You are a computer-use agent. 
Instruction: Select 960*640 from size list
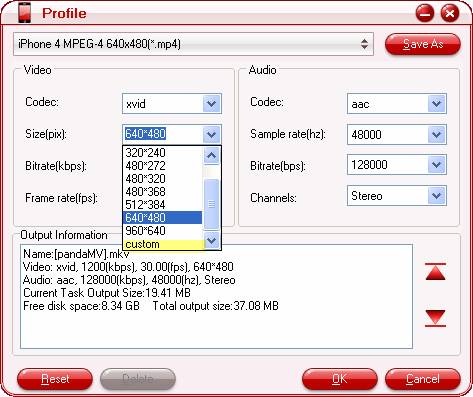(x=163, y=231)
